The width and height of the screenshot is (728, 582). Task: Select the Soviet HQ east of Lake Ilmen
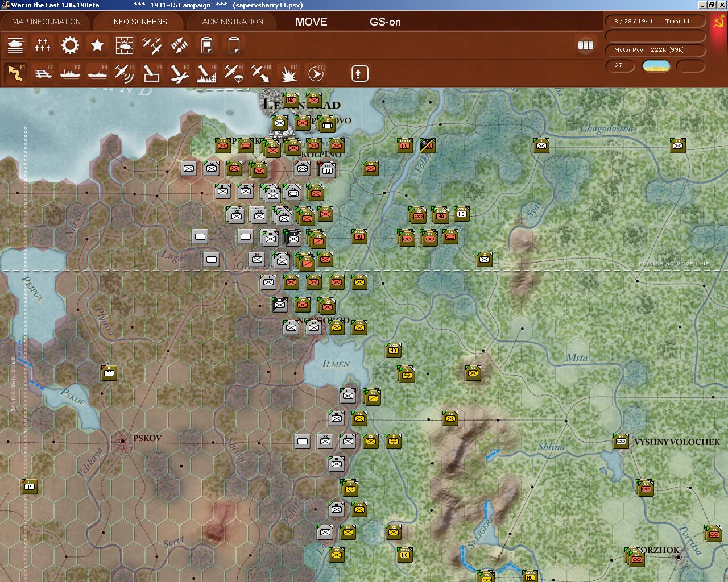tap(393, 350)
